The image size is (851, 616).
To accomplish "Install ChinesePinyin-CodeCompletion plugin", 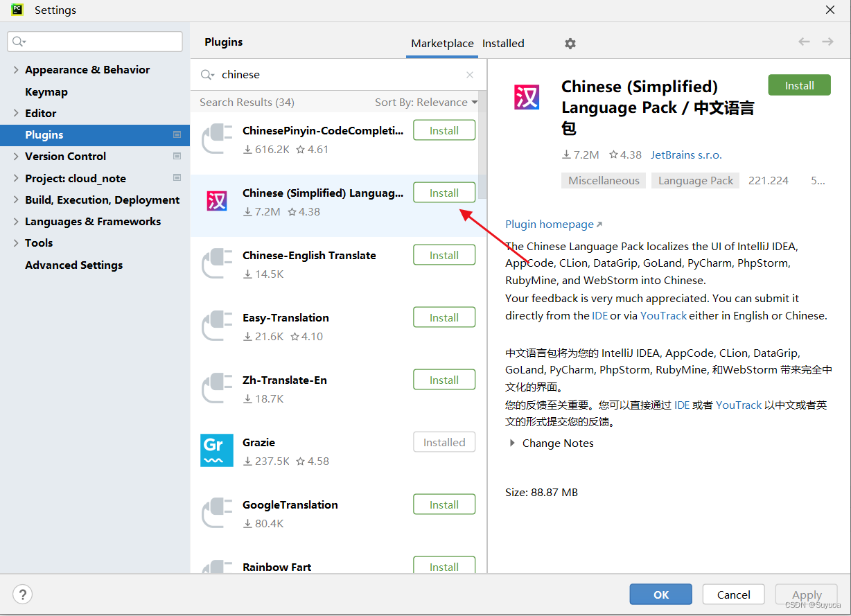I will pyautogui.click(x=444, y=130).
